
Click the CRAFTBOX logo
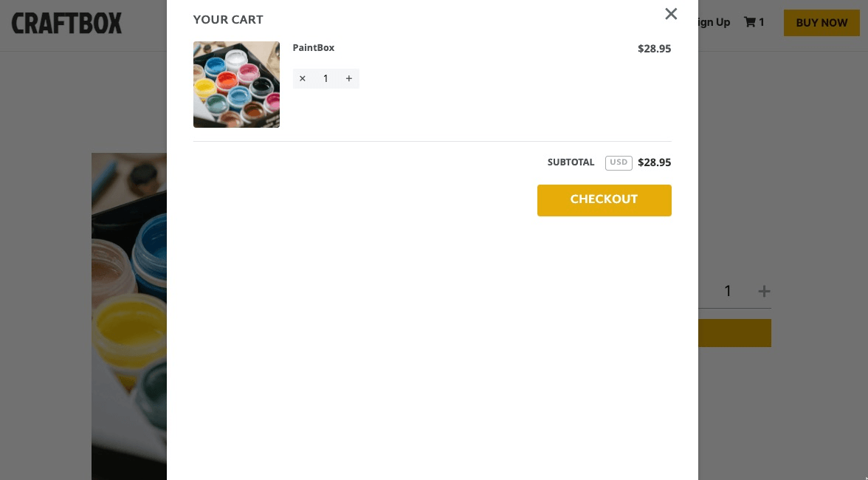tap(66, 22)
